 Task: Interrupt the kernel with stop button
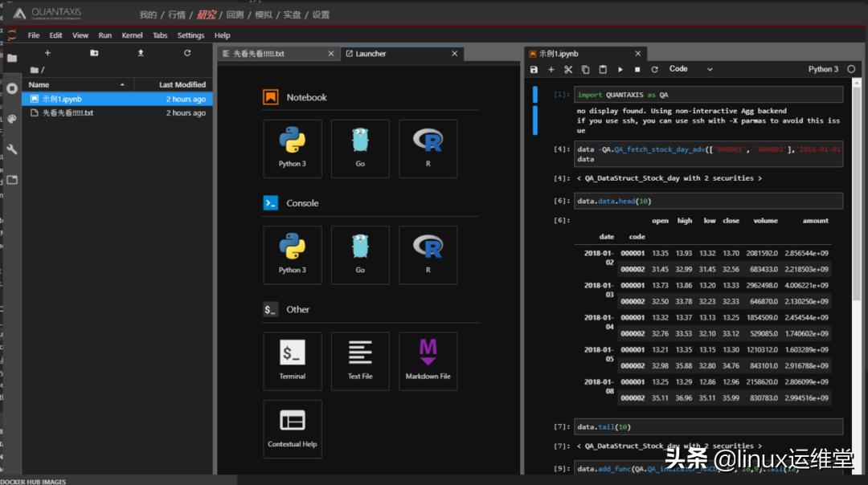coord(637,69)
